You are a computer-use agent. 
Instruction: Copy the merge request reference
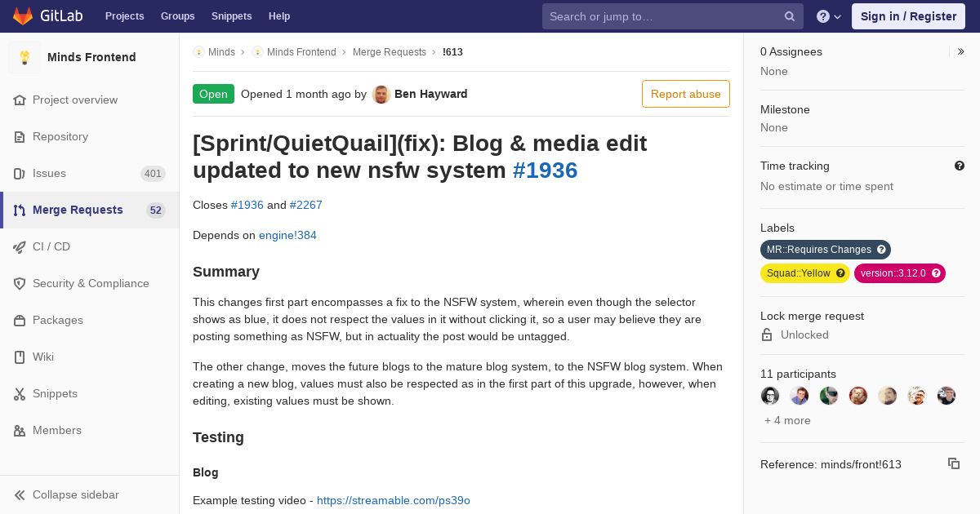(954, 463)
